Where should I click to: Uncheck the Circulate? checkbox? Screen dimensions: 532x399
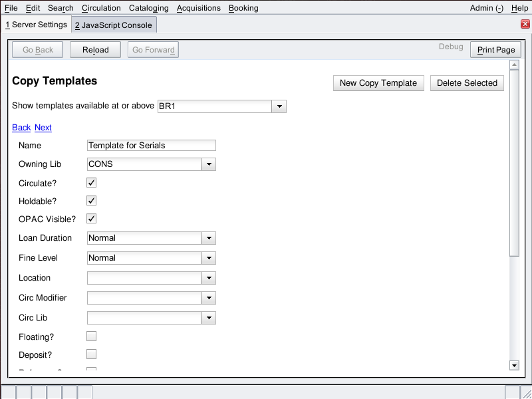[92, 182]
